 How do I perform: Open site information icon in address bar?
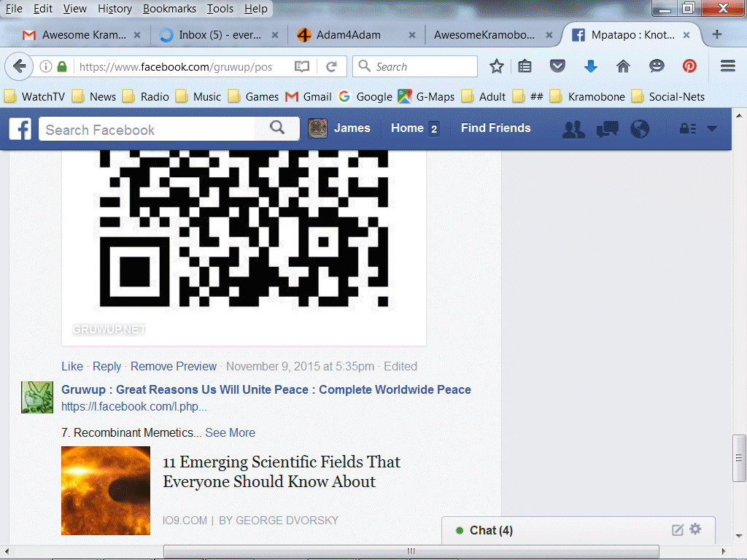point(45,66)
